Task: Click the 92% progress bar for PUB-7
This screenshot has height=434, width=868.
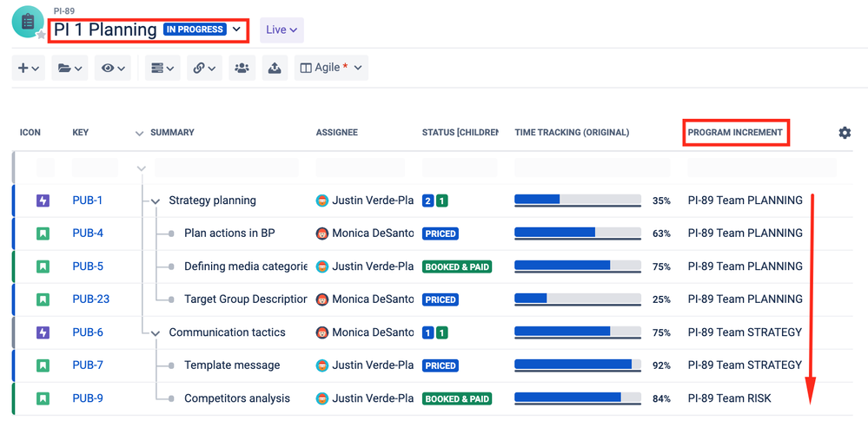Action: (578, 365)
